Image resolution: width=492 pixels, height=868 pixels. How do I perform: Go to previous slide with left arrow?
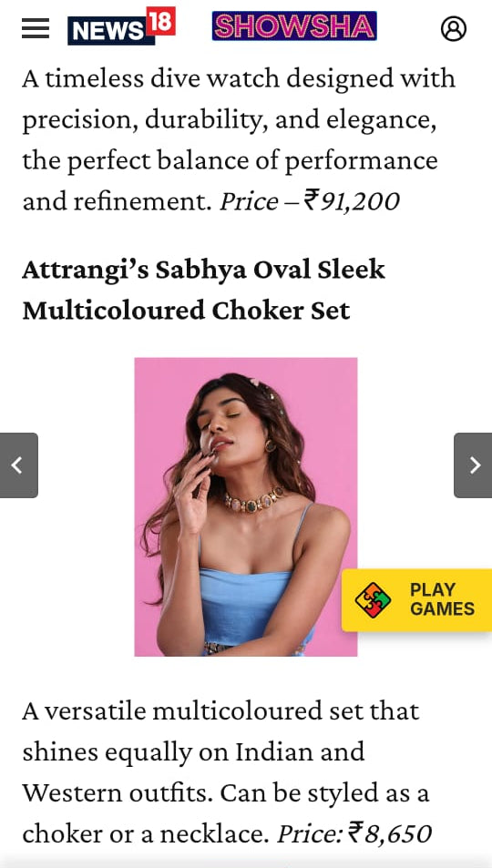pyautogui.click(x=18, y=465)
